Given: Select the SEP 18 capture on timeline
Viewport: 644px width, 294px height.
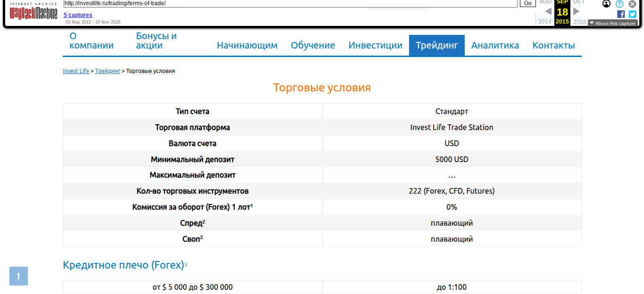Looking at the screenshot, I should coord(562,11).
